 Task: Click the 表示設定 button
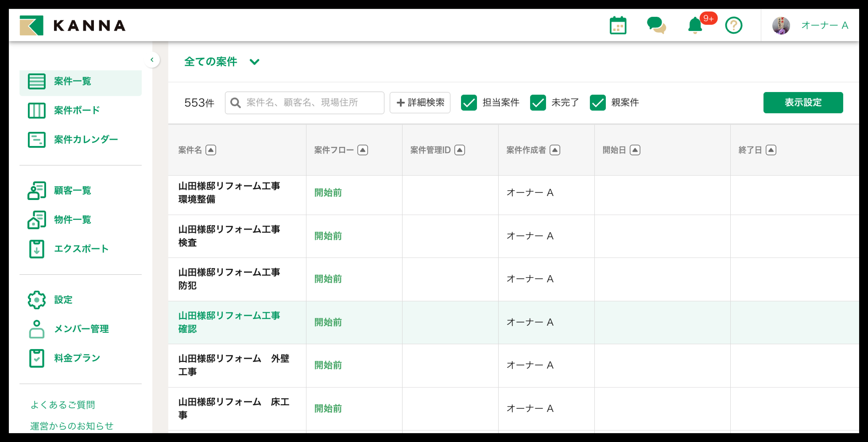pos(803,103)
